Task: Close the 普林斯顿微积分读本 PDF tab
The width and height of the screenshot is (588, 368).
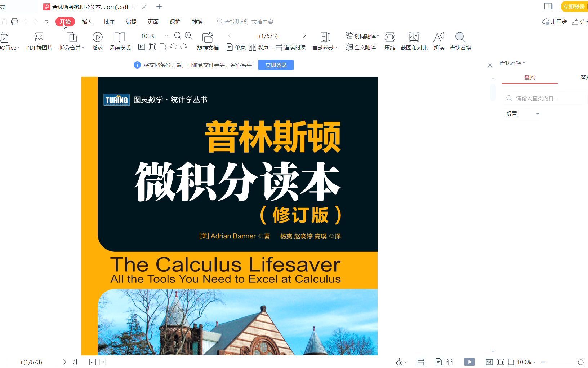Action: (x=144, y=7)
